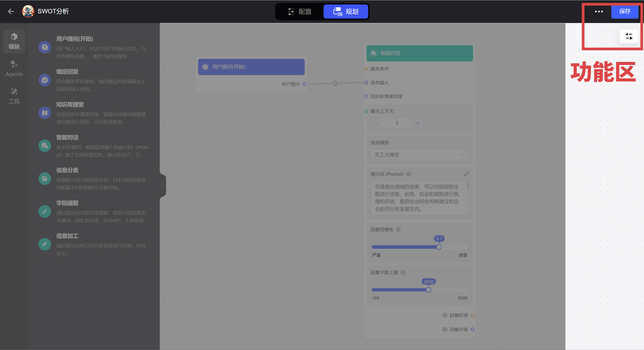Open the 天工大模型 model dropdown
The height and width of the screenshot is (350, 644).
pos(419,154)
